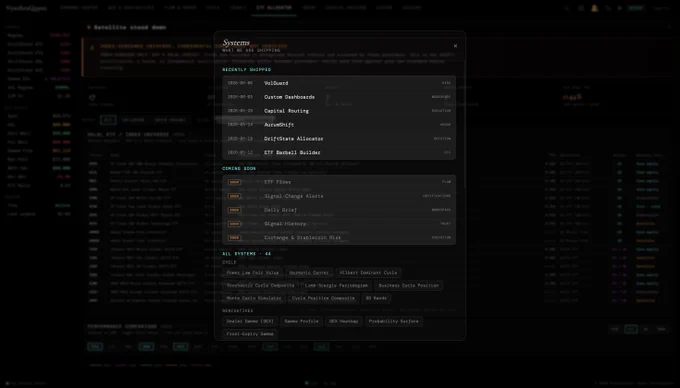The height and width of the screenshot is (388, 680).
Task: Select the AurumShift row
Action: pos(339,124)
